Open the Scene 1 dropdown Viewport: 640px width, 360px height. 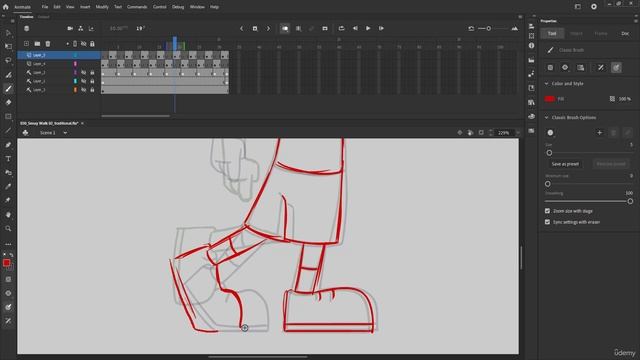pos(65,133)
